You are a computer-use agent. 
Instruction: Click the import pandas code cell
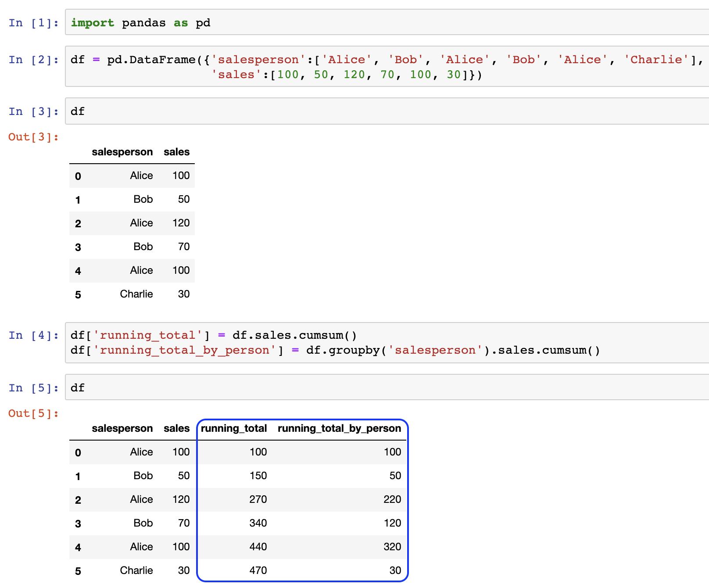tap(387, 22)
